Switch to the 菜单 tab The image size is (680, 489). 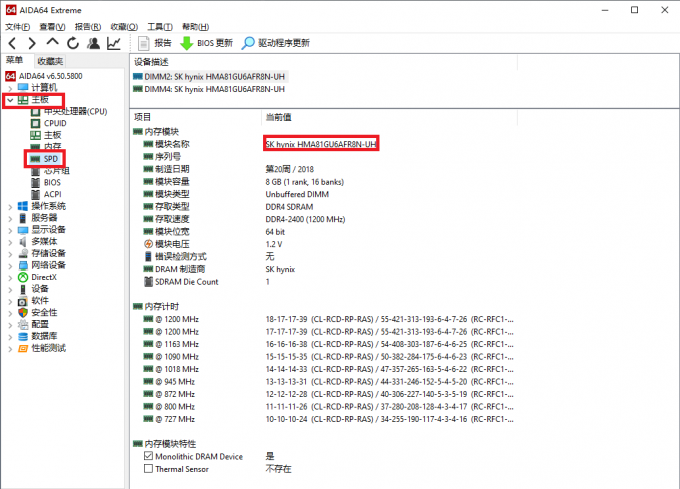[x=14, y=60]
